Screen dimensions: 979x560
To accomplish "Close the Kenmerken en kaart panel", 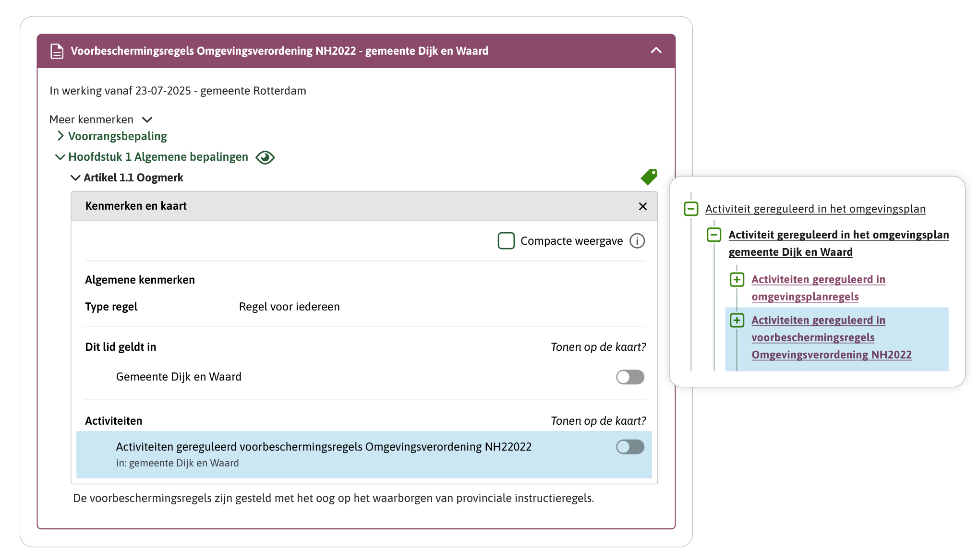I will coord(642,206).
